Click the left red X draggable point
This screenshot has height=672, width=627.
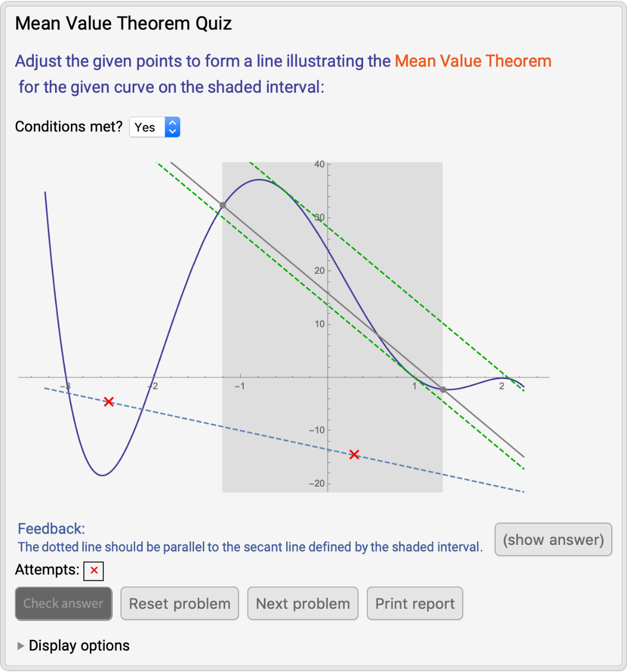click(109, 402)
